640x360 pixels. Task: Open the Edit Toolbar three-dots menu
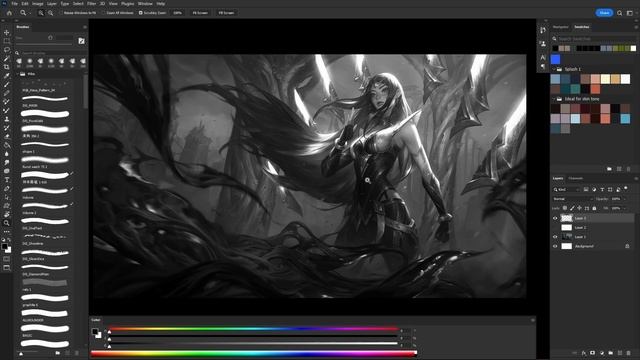click(7, 232)
